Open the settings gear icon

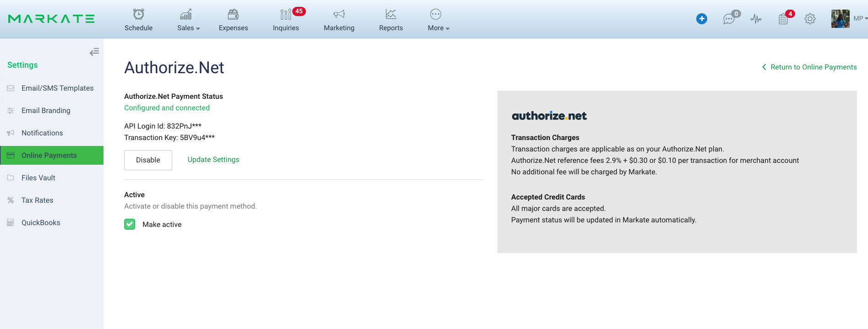point(810,19)
